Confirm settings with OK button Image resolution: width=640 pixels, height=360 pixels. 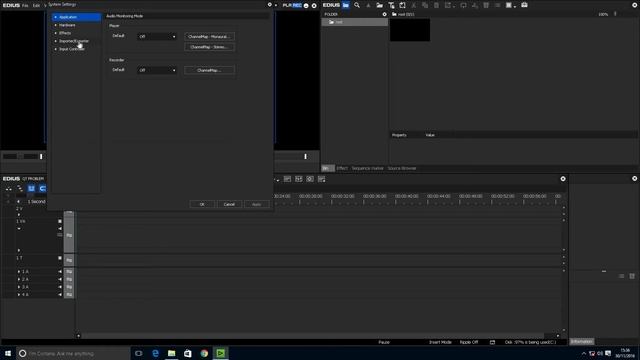pos(202,204)
